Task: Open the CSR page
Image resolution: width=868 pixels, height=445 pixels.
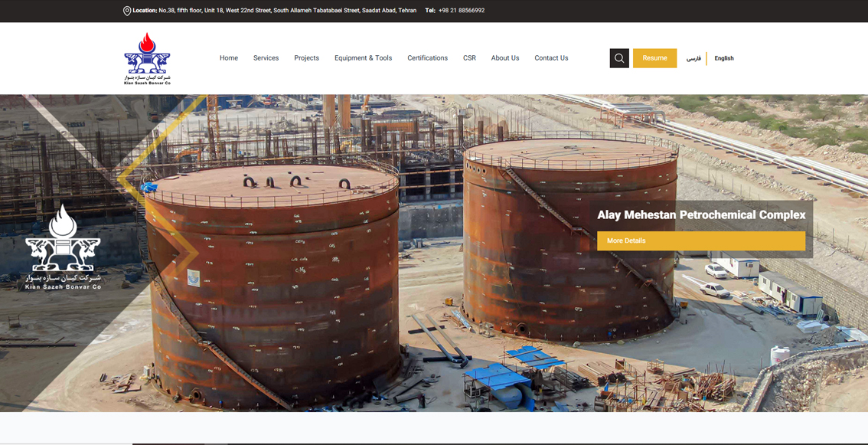Action: click(469, 58)
